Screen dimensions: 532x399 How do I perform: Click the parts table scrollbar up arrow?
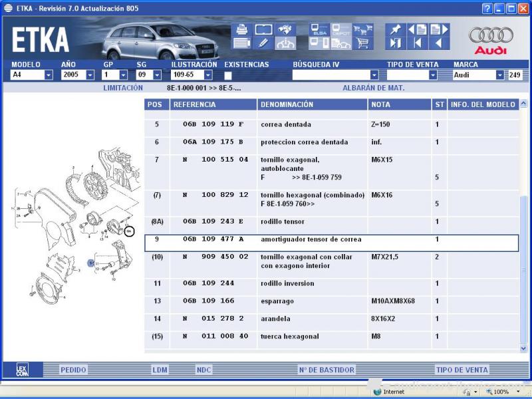tap(523, 104)
